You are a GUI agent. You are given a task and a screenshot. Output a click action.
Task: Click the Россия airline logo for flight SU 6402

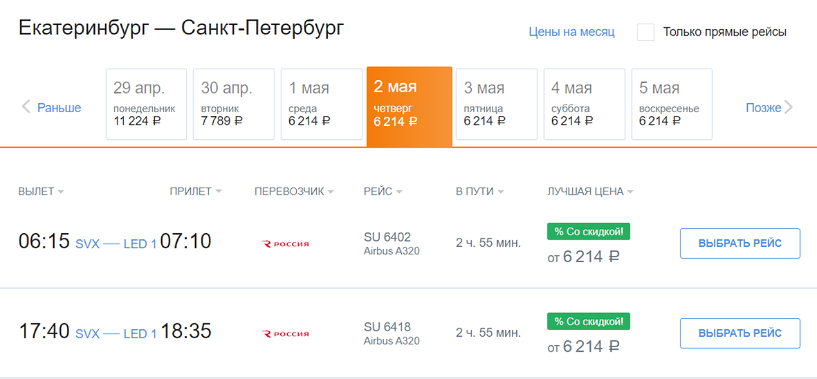[x=285, y=243]
